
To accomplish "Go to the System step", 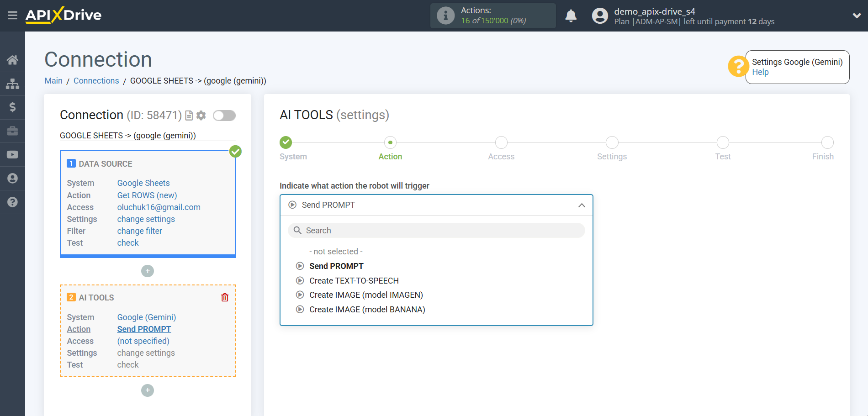I will pyautogui.click(x=286, y=142).
